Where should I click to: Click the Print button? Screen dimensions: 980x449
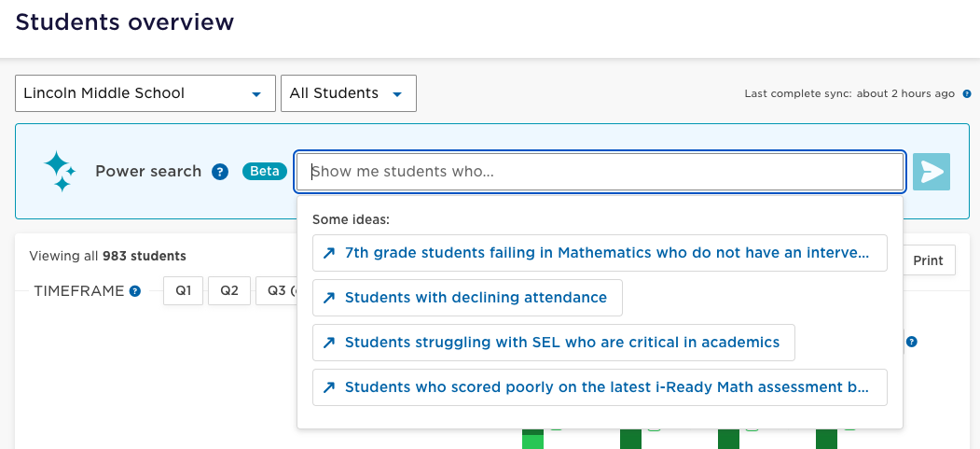[x=928, y=260]
